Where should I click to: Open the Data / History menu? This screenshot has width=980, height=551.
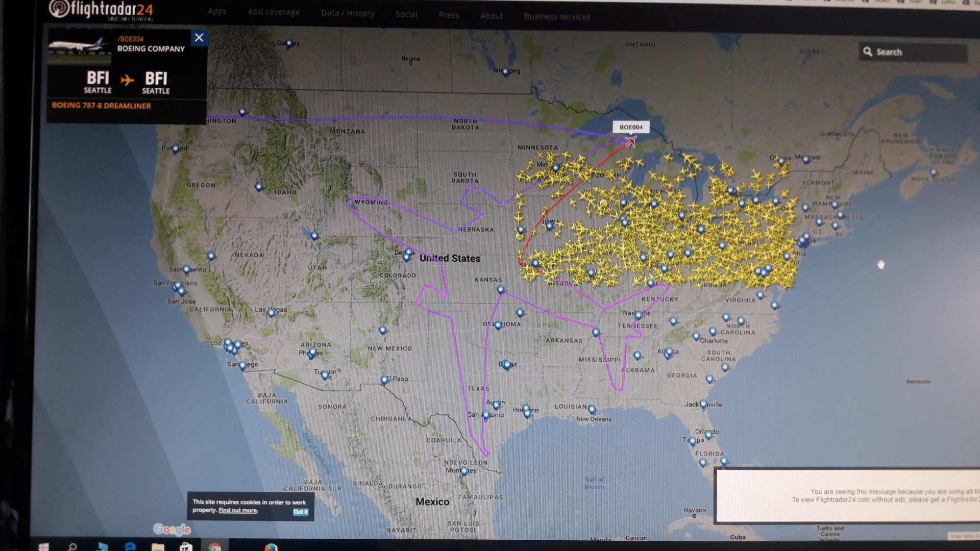pyautogui.click(x=348, y=13)
